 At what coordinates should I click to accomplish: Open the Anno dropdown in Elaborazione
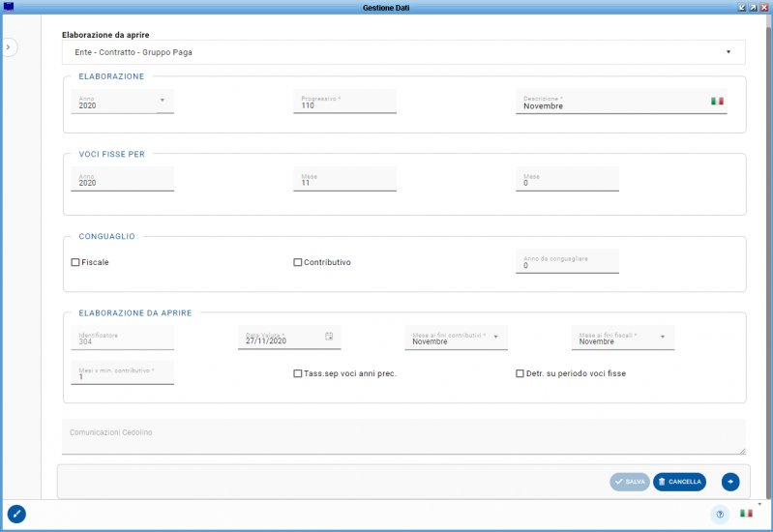pyautogui.click(x=162, y=101)
